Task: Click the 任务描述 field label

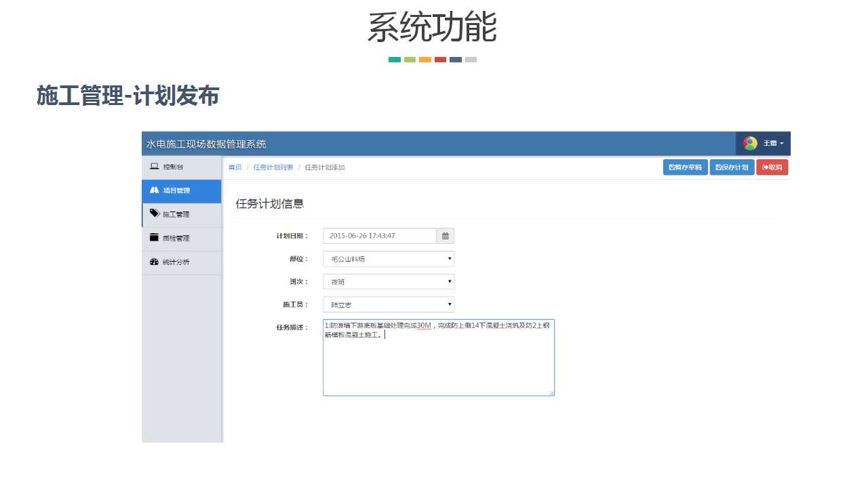Action: point(292,327)
